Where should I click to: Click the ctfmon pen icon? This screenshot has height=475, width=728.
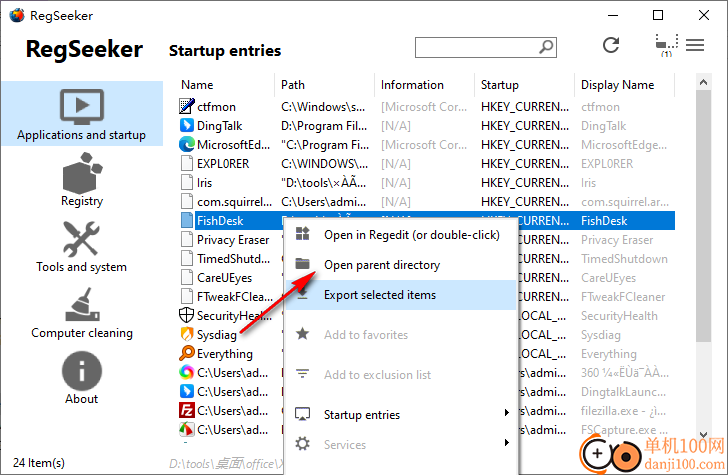click(187, 106)
